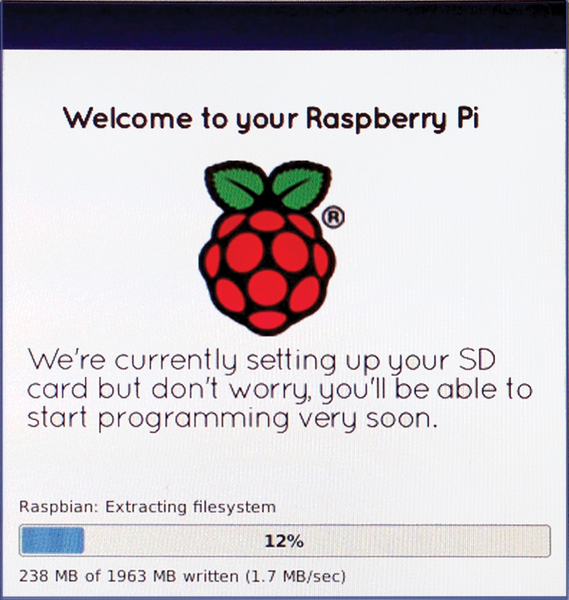Click the blue filled portion of progress bar
The width and height of the screenshot is (569, 600).
(x=52, y=540)
